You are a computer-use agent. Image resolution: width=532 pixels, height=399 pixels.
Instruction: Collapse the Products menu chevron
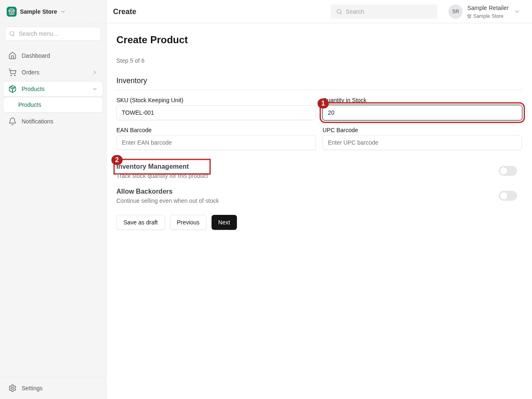(95, 89)
